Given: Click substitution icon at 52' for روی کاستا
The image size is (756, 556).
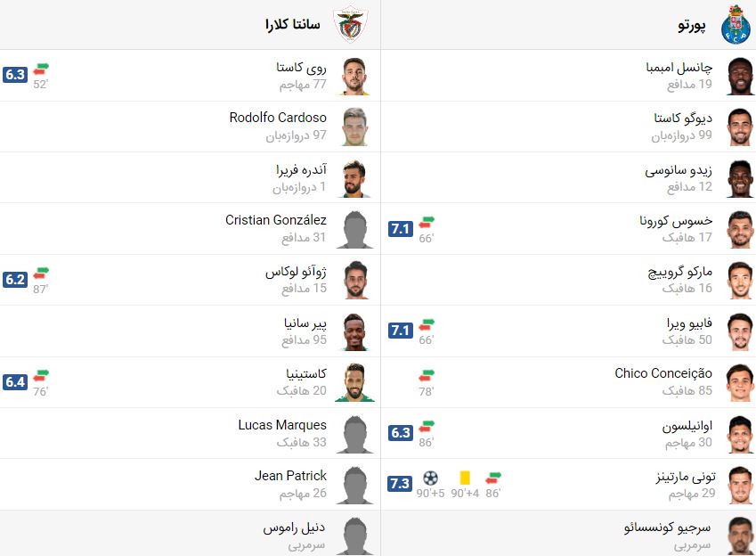Looking at the screenshot, I should (41, 69).
